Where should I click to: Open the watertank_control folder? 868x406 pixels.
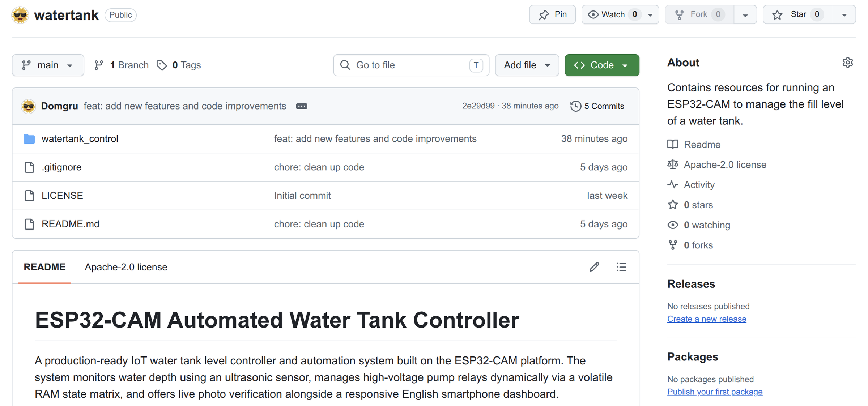80,139
